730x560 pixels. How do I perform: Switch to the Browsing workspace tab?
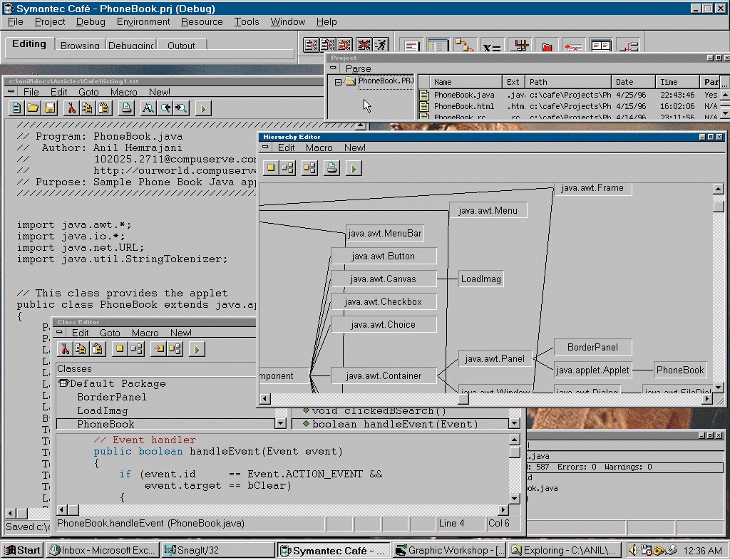click(x=80, y=46)
